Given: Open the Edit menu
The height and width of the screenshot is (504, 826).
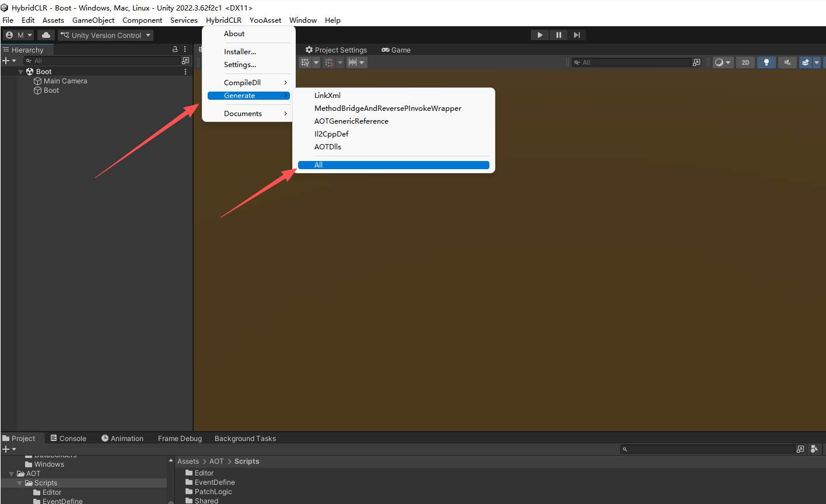Looking at the screenshot, I should point(28,20).
